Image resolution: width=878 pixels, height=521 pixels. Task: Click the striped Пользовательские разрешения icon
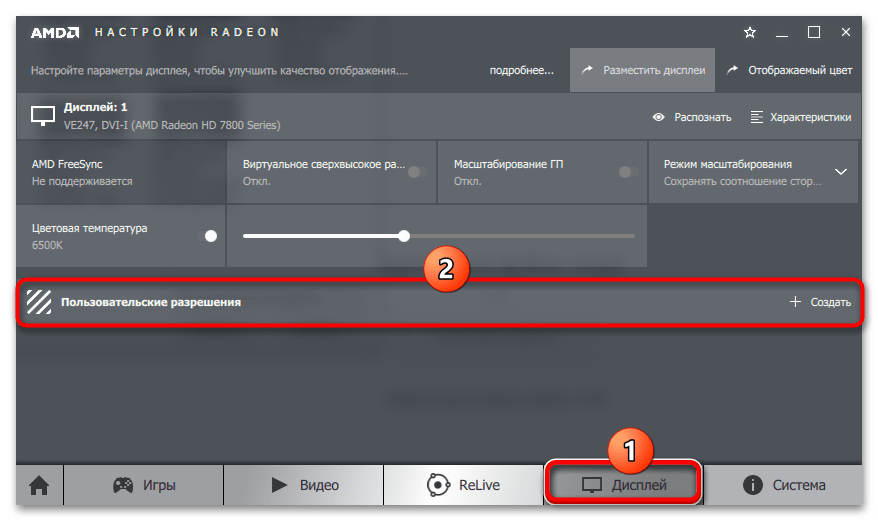[38, 302]
